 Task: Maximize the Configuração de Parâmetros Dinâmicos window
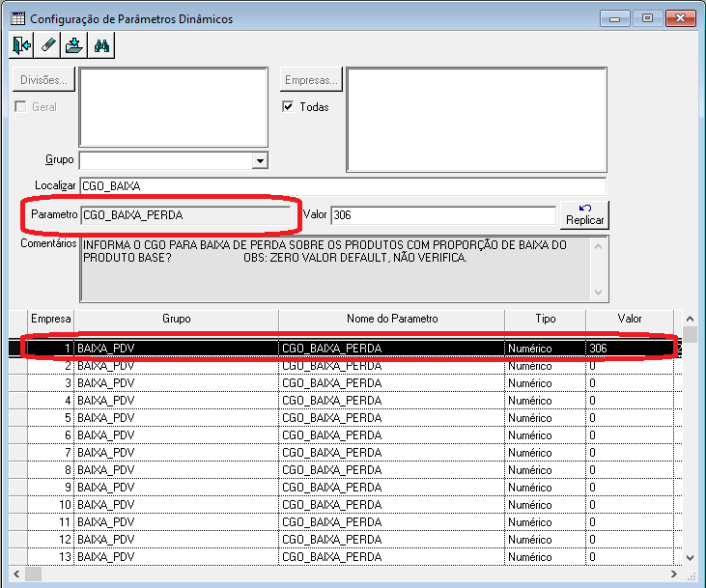[x=647, y=18]
